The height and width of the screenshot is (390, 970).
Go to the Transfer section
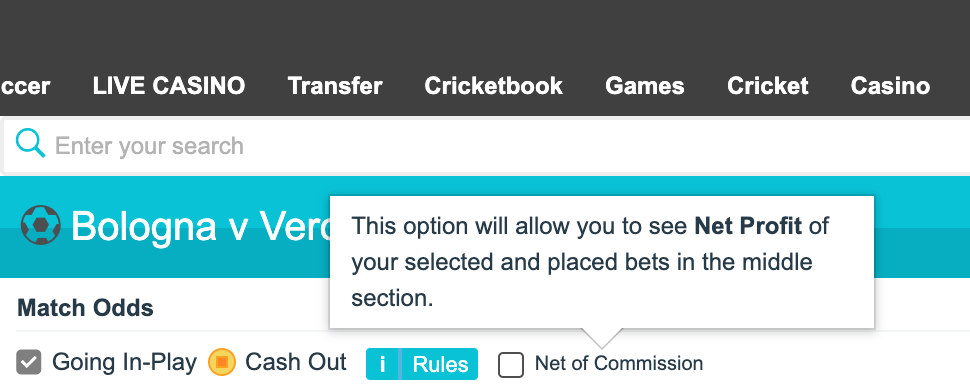(335, 85)
